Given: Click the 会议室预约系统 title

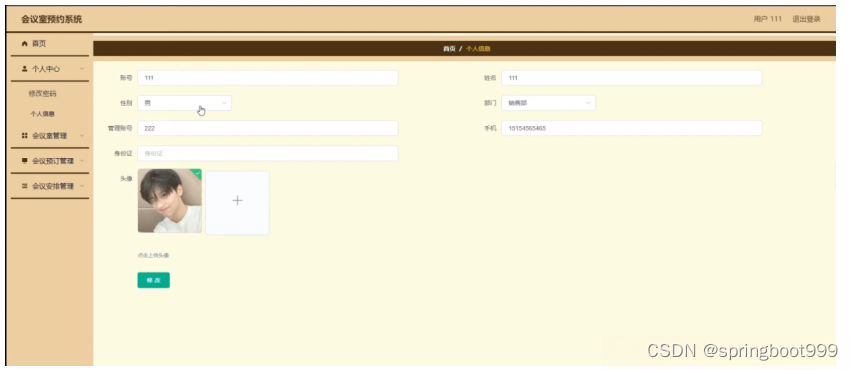Looking at the screenshot, I should pyautogui.click(x=52, y=20).
